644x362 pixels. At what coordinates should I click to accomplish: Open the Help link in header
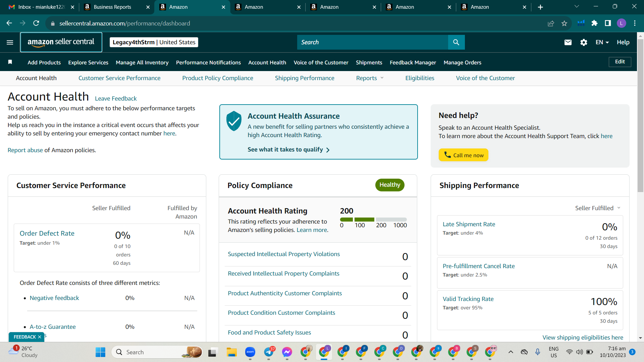click(x=623, y=42)
